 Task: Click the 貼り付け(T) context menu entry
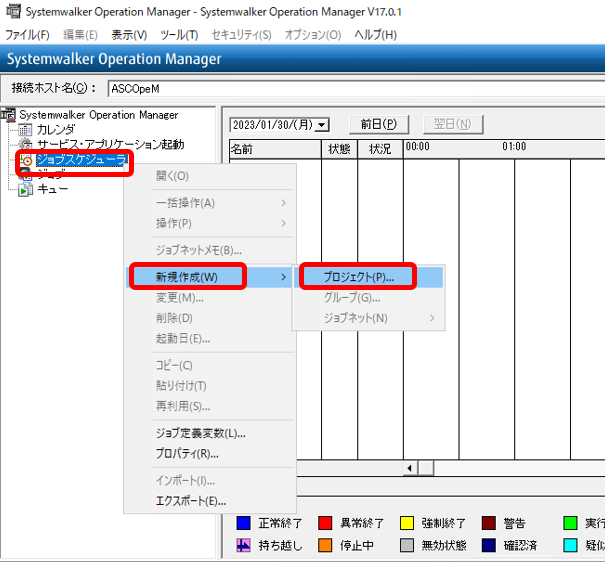click(181, 386)
